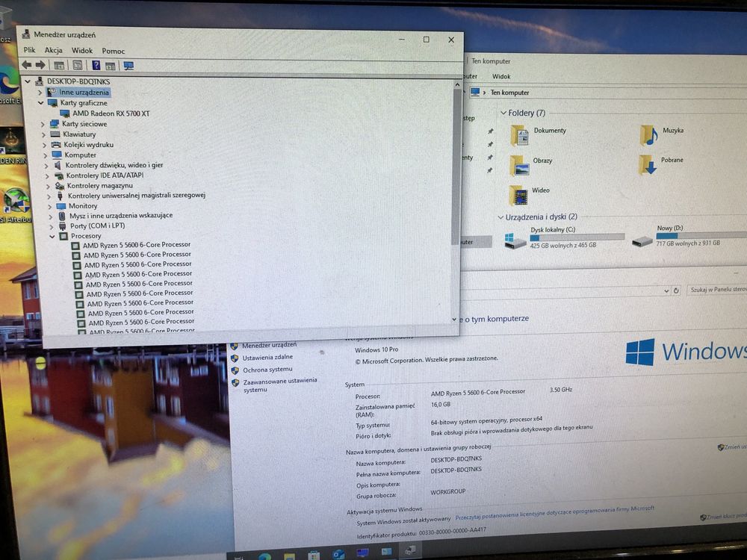Screen dimensions: 747x560
Task: Select the Dokumenty folder icon
Action: (520, 136)
